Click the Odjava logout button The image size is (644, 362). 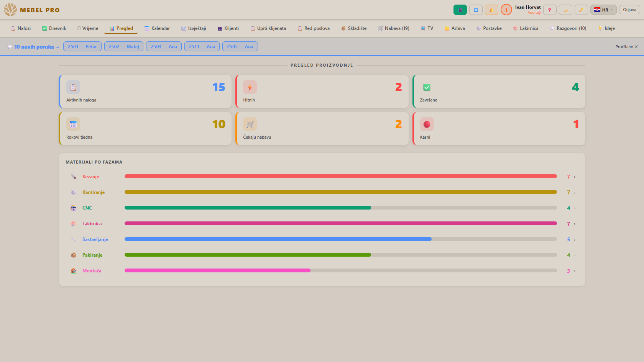tap(629, 10)
